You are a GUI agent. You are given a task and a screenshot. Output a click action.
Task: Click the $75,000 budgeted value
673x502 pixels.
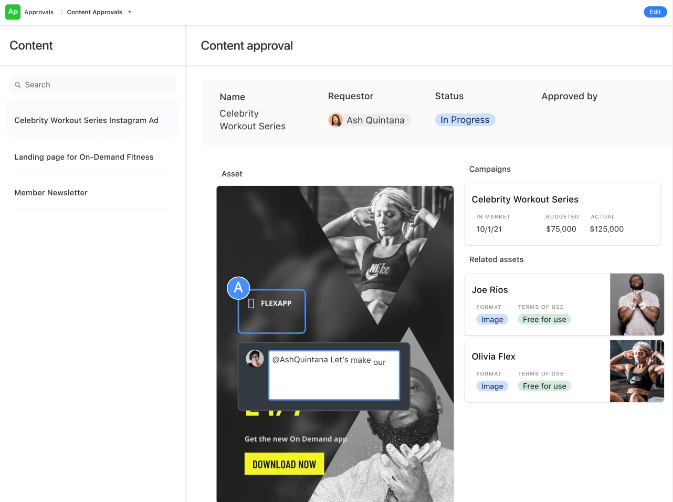click(x=561, y=229)
